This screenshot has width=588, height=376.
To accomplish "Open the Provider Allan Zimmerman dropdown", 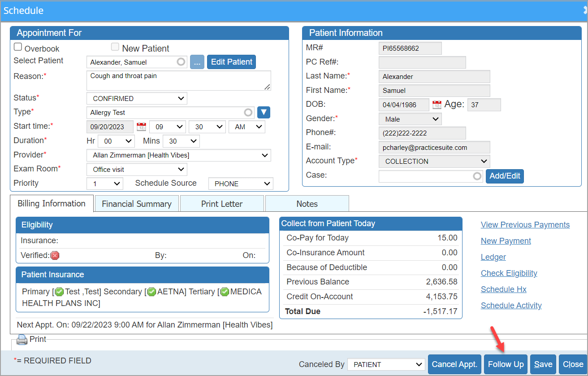I will (x=179, y=155).
